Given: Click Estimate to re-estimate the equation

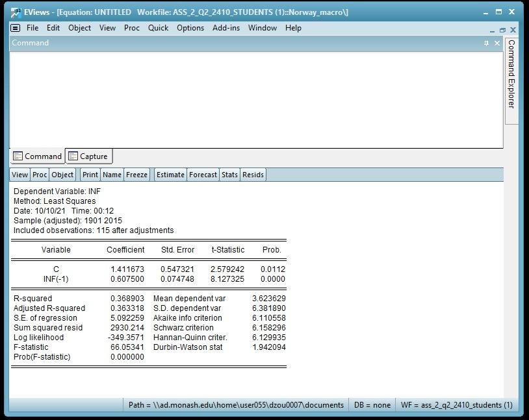Looking at the screenshot, I should [x=170, y=174].
